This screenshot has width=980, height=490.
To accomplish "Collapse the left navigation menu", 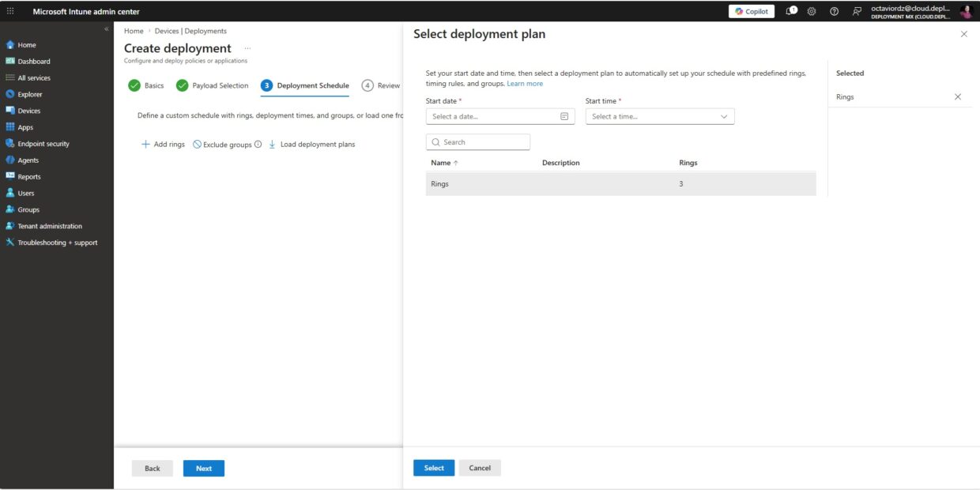I will point(107,29).
